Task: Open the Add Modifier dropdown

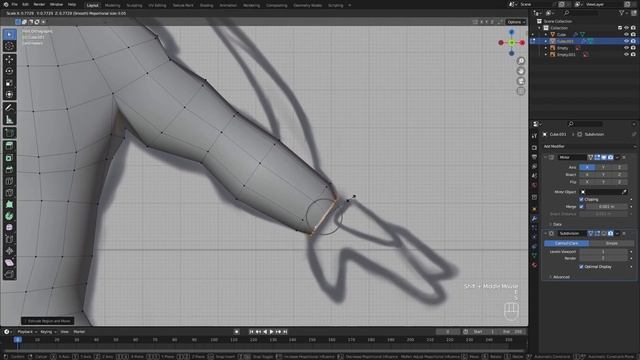Action: tap(589, 146)
